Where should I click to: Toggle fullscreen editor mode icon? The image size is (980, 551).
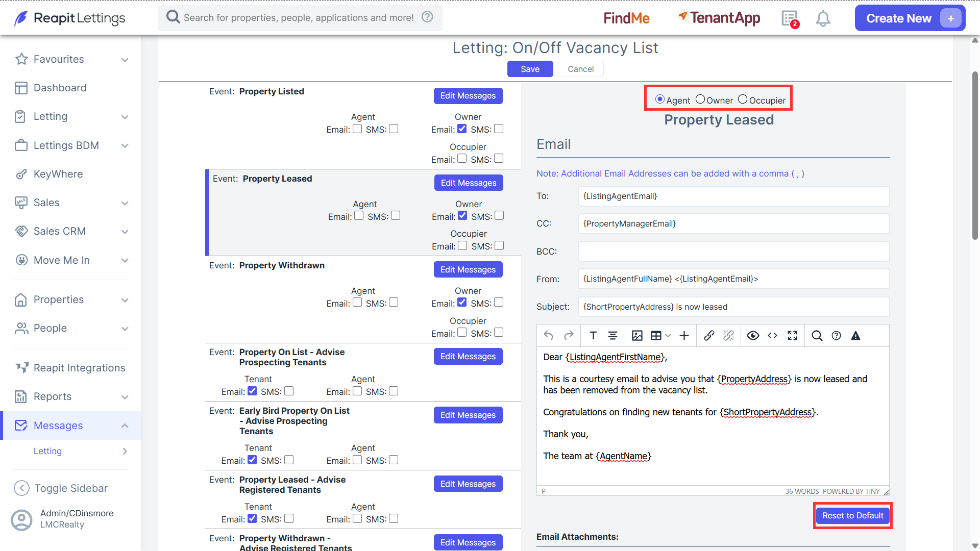click(x=792, y=336)
